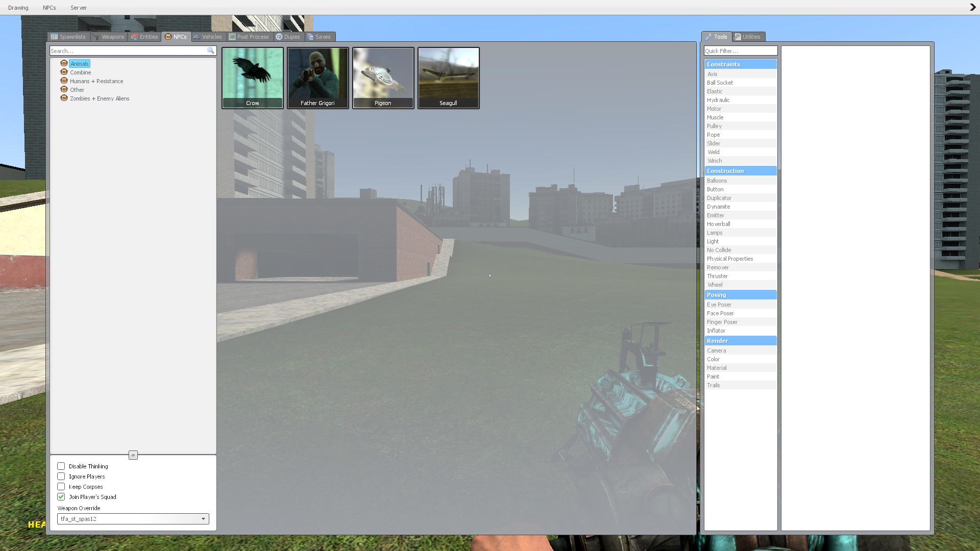Select the Other category
The height and width of the screenshot is (551, 980).
coord(77,90)
